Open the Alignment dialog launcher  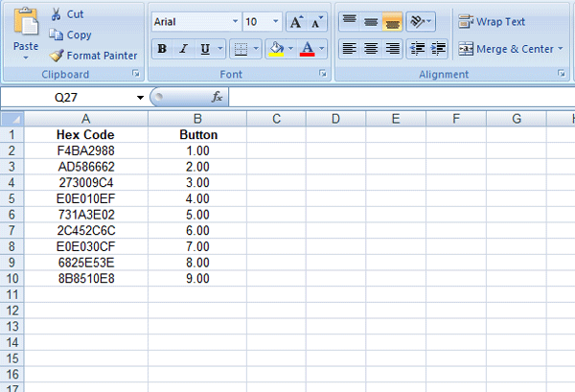(x=562, y=74)
